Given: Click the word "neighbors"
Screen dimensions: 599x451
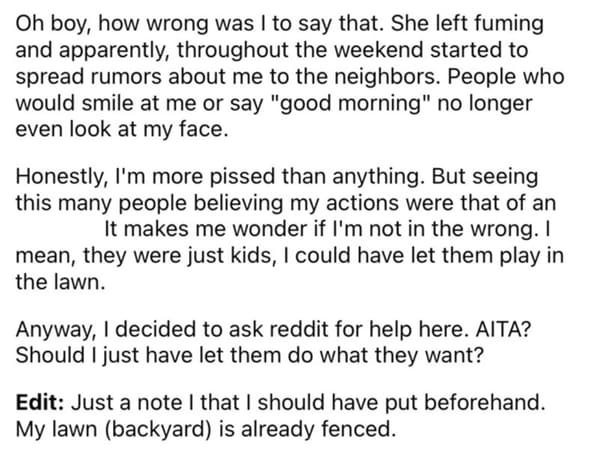Looking at the screenshot, I should pos(385,76).
